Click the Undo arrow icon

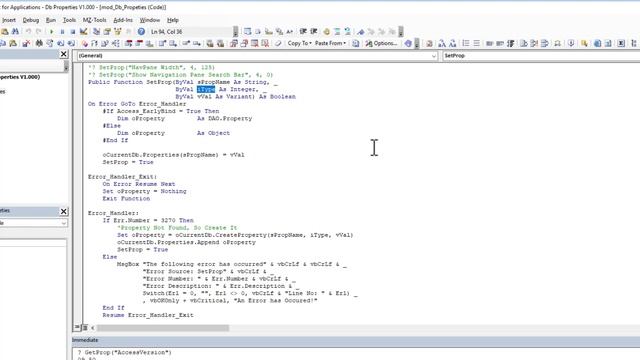tap(28, 31)
